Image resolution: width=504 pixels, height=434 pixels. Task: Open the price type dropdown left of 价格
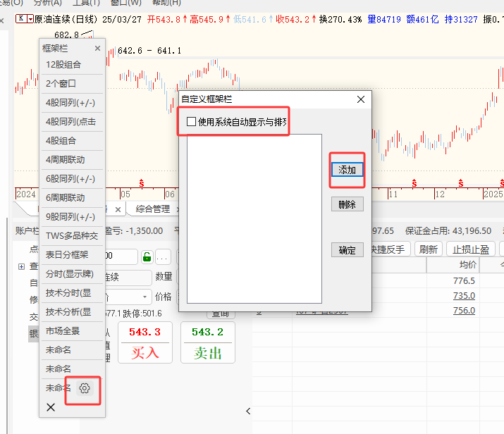pos(146,297)
